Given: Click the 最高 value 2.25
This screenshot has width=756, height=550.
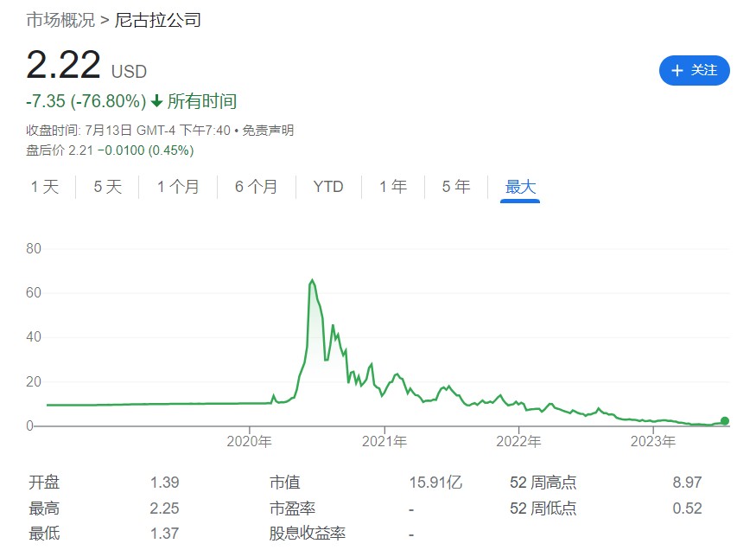Looking at the screenshot, I should click(164, 508).
